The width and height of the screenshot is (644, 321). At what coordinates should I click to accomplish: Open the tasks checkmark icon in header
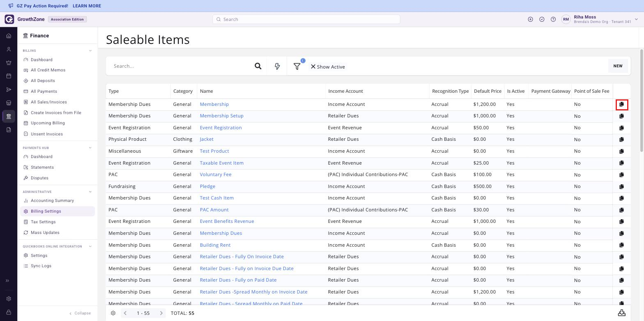542,19
